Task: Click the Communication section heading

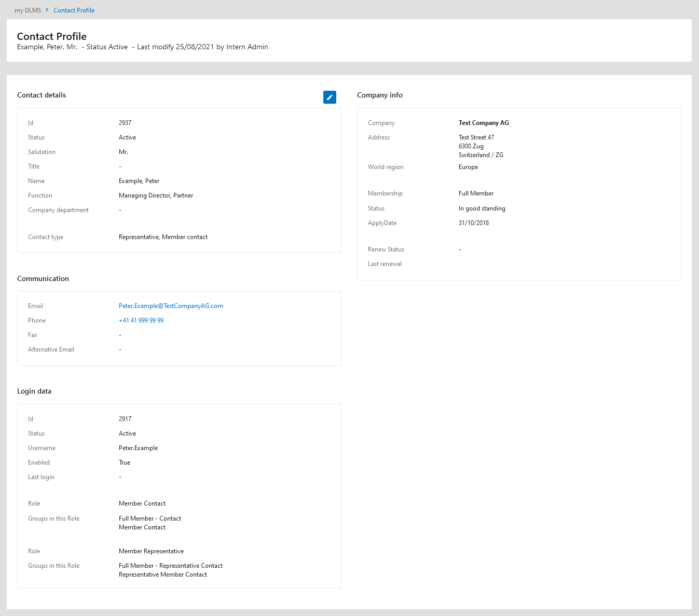Action: (x=43, y=278)
